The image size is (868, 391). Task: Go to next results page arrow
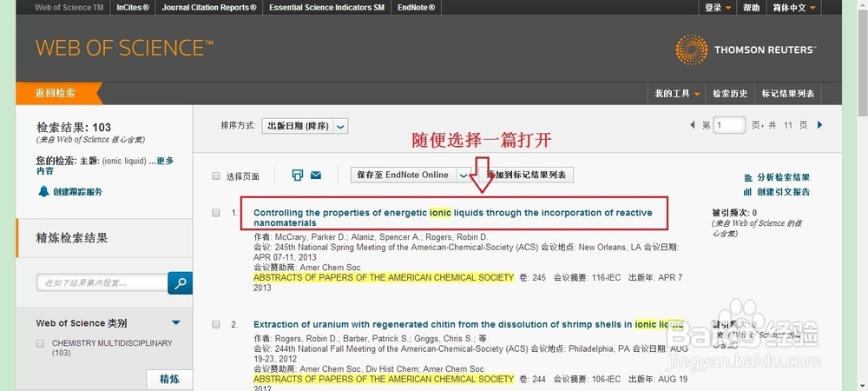(820, 125)
